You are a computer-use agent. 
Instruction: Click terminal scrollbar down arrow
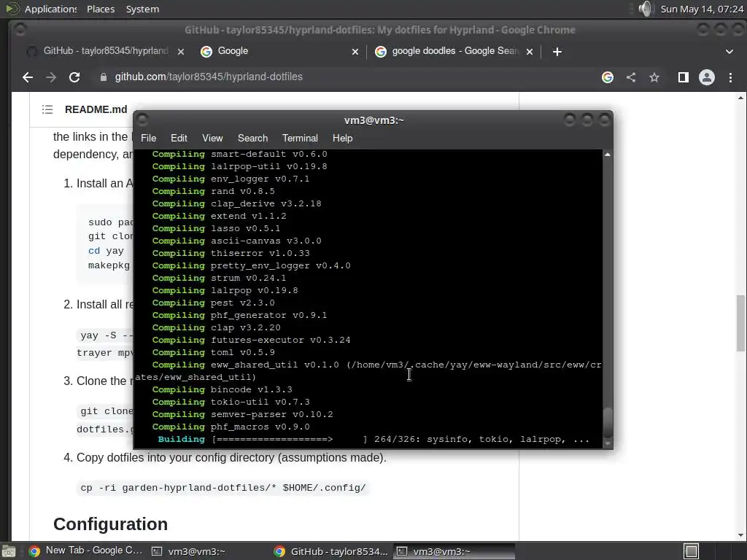pos(608,443)
